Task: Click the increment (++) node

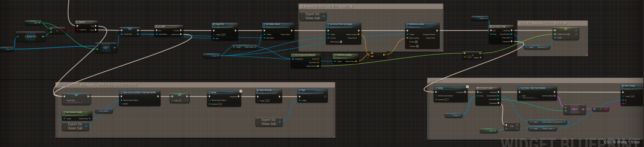Action: [511, 126]
